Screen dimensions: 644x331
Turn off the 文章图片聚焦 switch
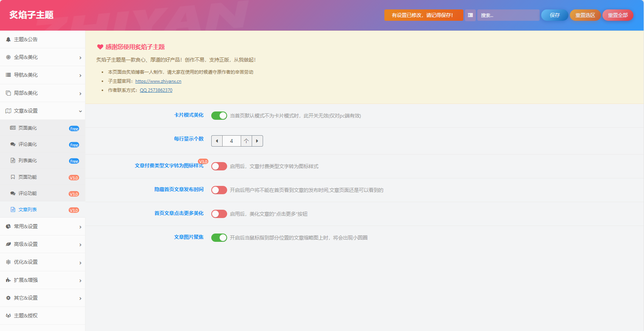coord(219,238)
